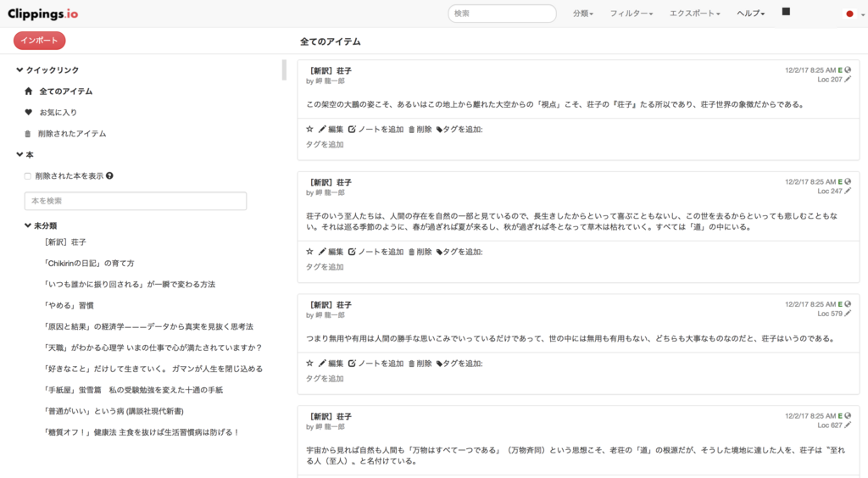Select book 「好きなこと」だけして生きていく。

(x=153, y=369)
